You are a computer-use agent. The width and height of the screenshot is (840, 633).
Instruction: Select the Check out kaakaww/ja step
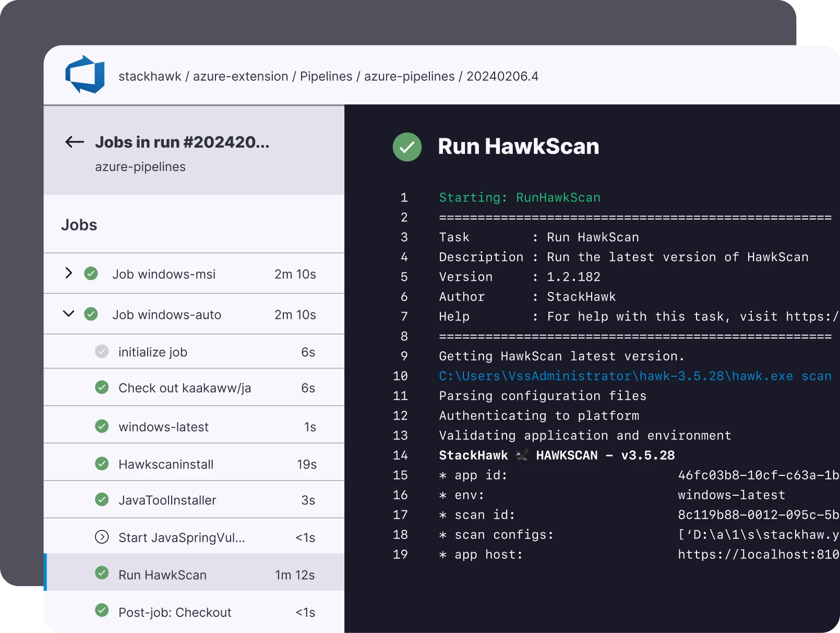point(185,388)
